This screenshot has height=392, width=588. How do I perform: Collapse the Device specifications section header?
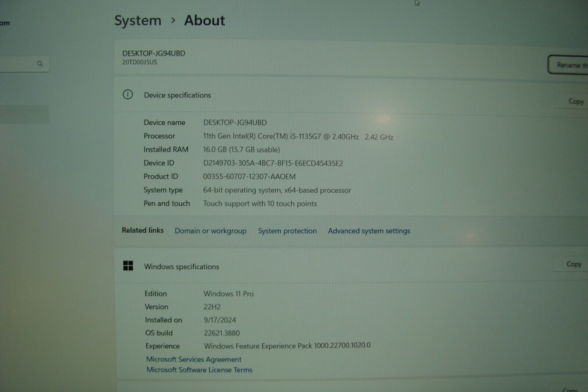pos(351,95)
